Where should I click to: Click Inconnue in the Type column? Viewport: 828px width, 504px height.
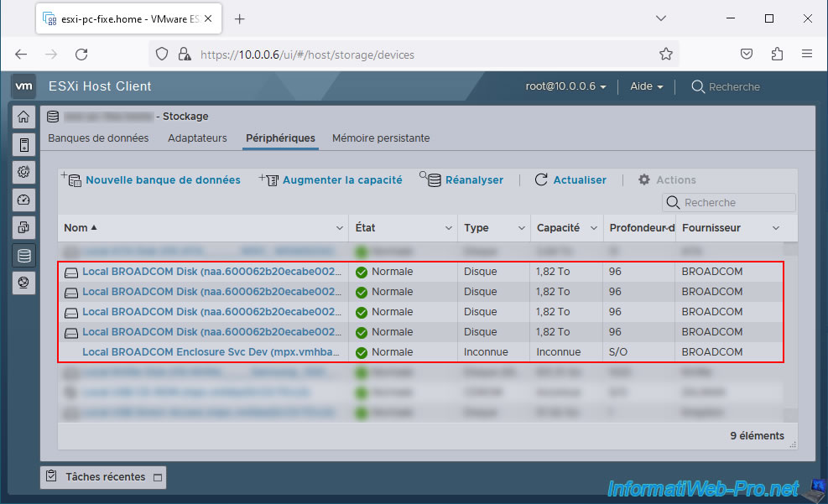(486, 352)
